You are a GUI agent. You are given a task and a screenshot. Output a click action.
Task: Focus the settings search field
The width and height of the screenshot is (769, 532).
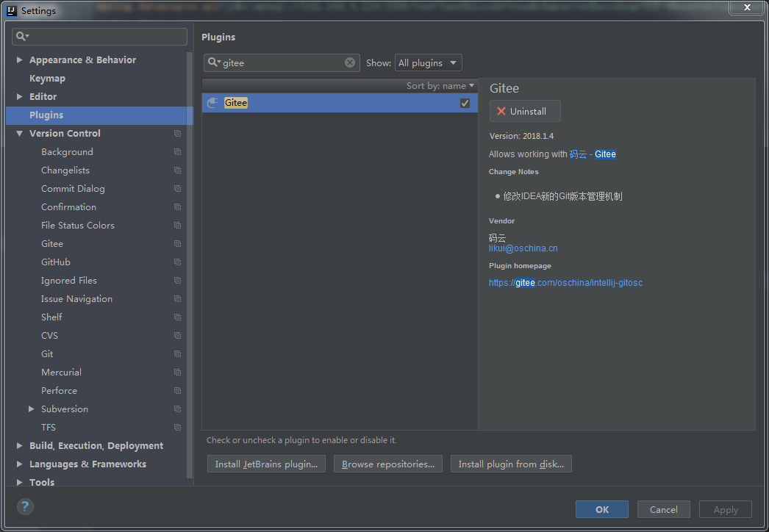99,37
